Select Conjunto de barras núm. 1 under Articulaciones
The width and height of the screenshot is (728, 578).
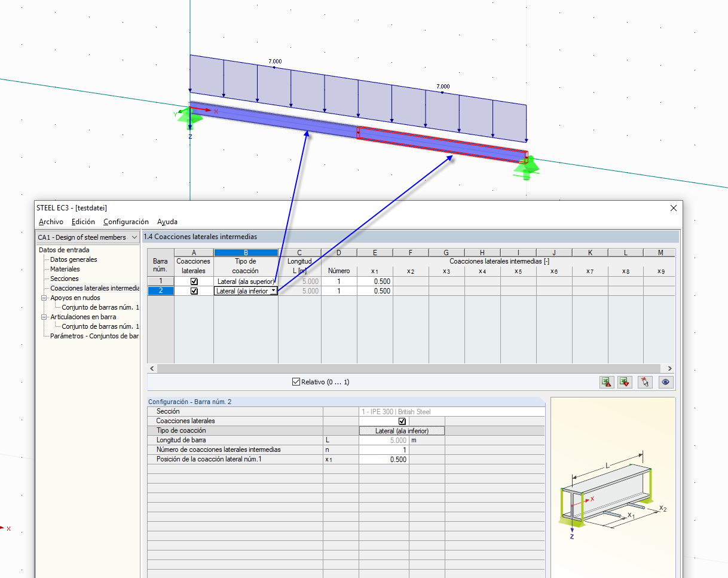coord(100,326)
